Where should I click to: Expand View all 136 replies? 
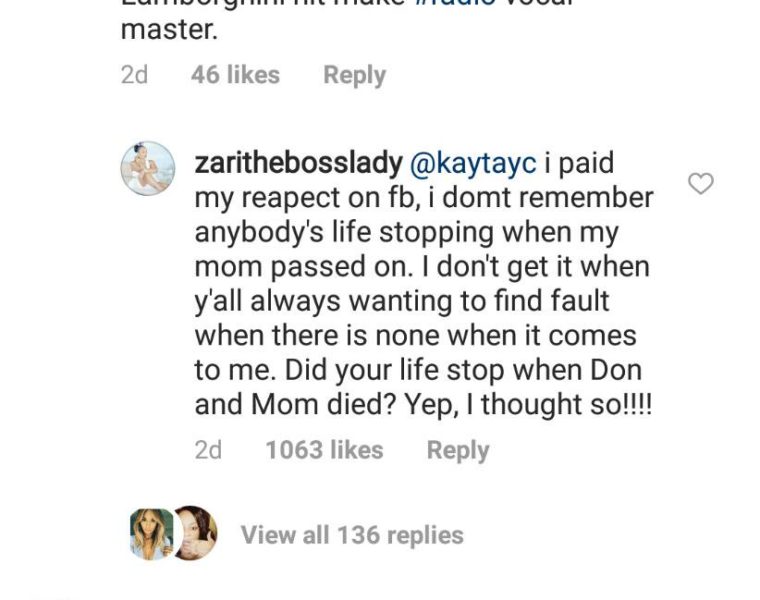pos(352,535)
